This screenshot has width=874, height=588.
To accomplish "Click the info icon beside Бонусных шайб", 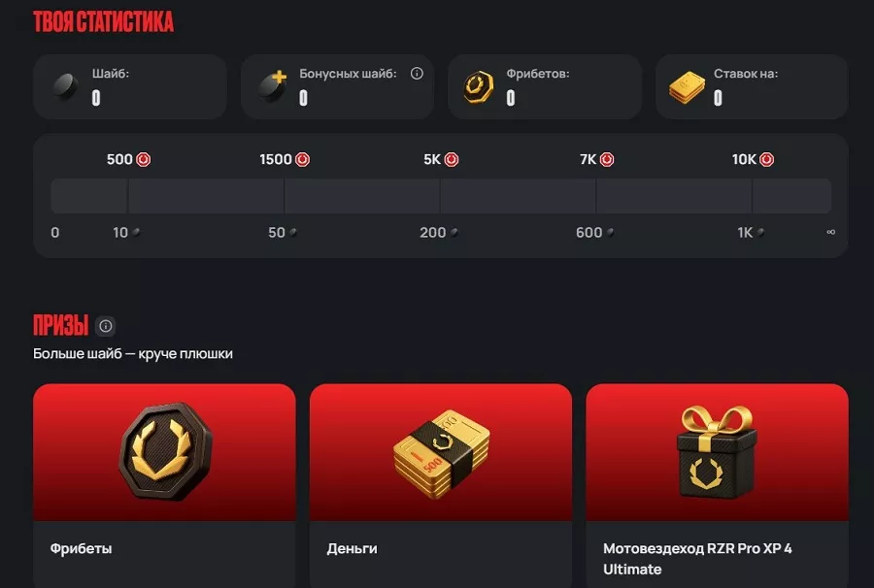I will 417,74.
